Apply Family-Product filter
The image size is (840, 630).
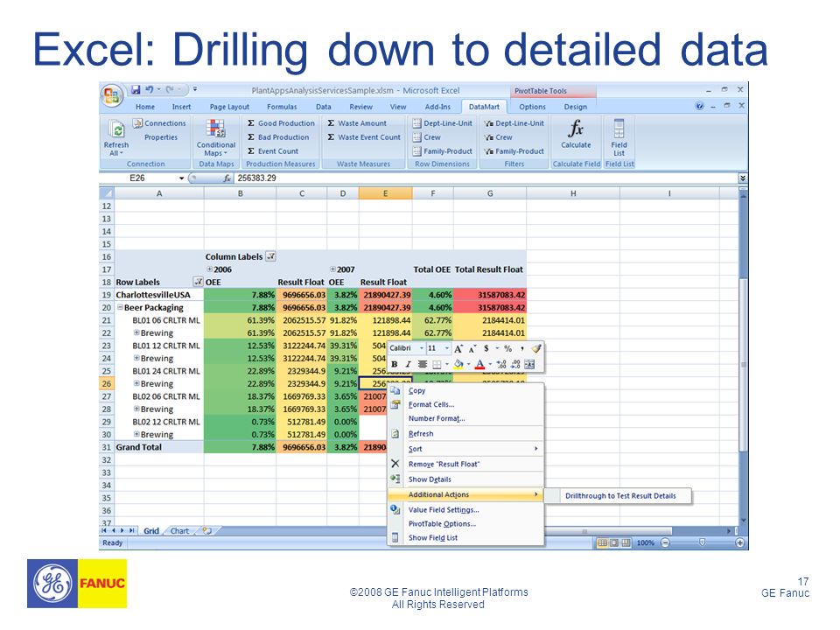click(514, 151)
